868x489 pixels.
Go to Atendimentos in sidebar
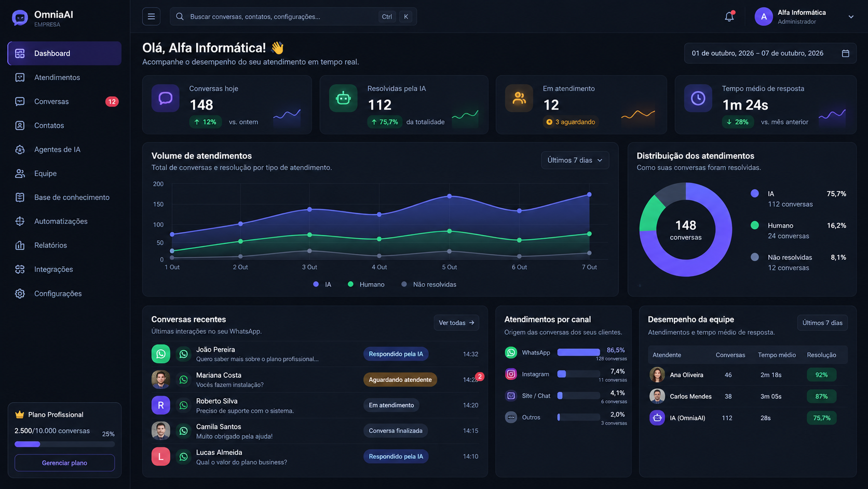[x=64, y=77]
